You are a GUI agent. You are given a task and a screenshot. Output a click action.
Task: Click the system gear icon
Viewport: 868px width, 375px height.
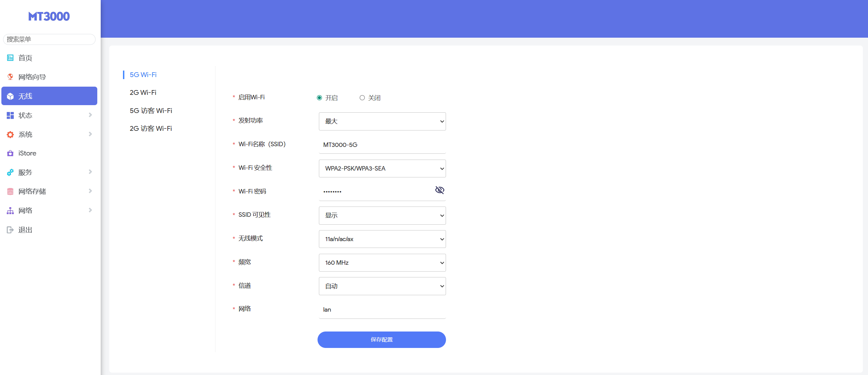click(10, 135)
